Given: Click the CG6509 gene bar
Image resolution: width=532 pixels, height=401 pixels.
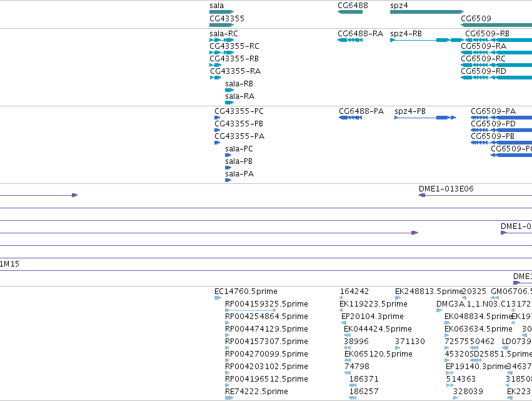Looking at the screenshot, I should tap(496, 25).
